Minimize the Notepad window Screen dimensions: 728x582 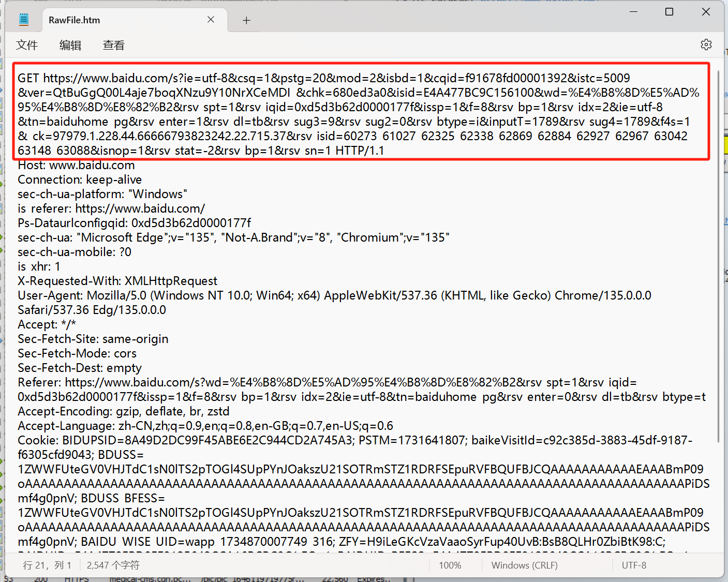[x=633, y=11]
